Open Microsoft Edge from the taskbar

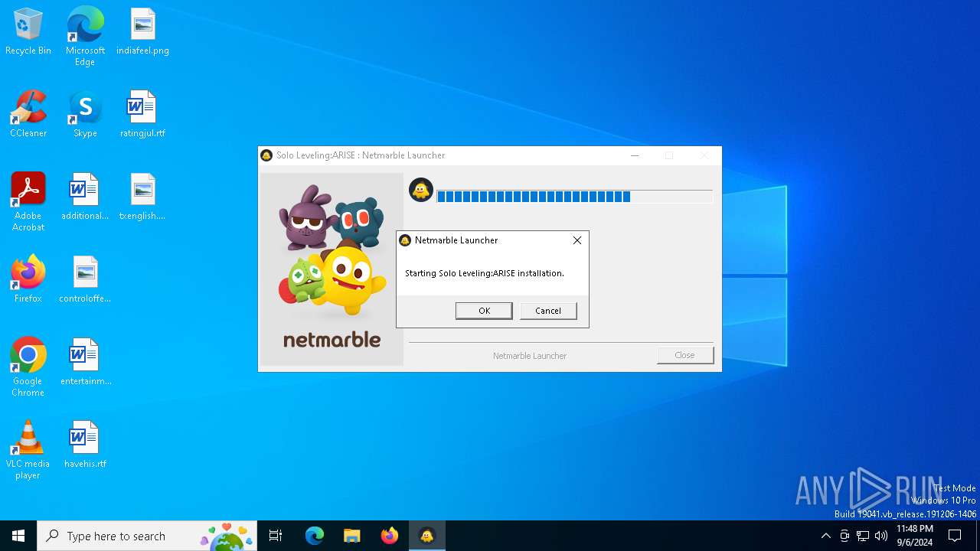coord(315,536)
